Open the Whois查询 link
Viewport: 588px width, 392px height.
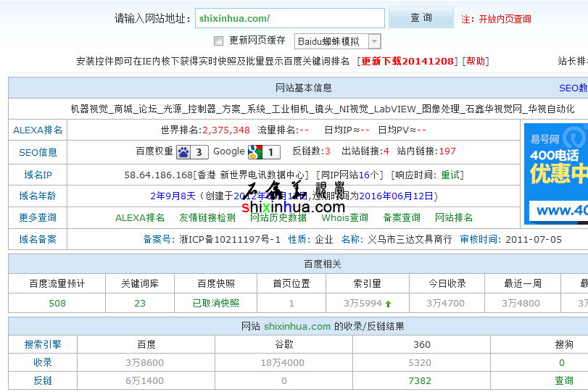(345, 217)
